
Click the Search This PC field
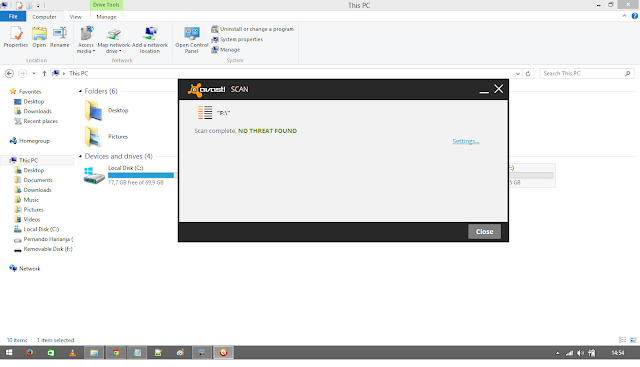coord(587,73)
